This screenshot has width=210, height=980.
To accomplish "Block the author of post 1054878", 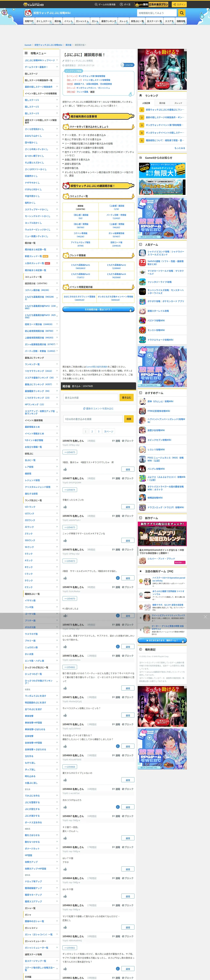I will [128, 441].
